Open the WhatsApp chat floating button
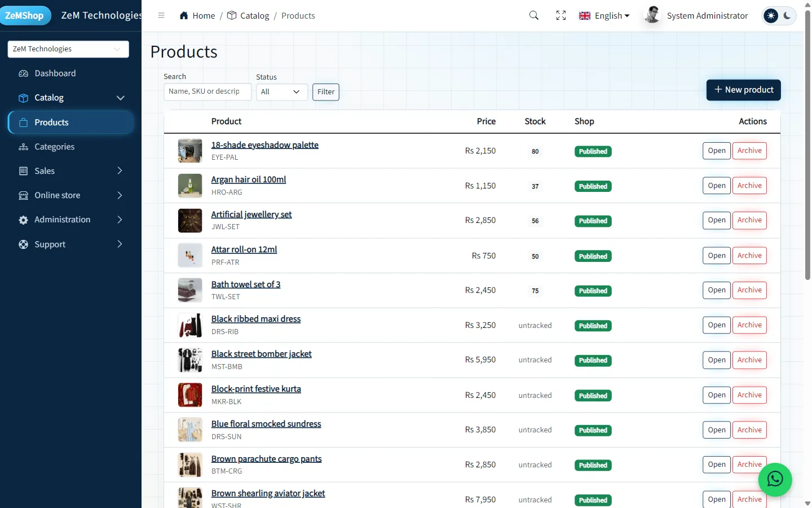This screenshot has height=508, width=812. click(x=775, y=480)
